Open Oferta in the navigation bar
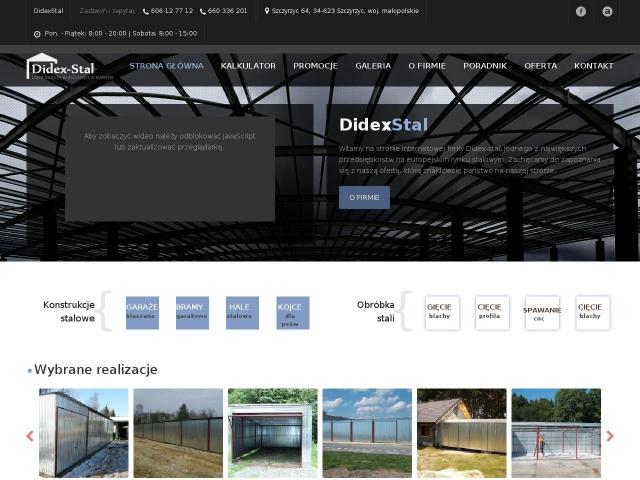Screen dimensions: 640x480 coord(540,66)
